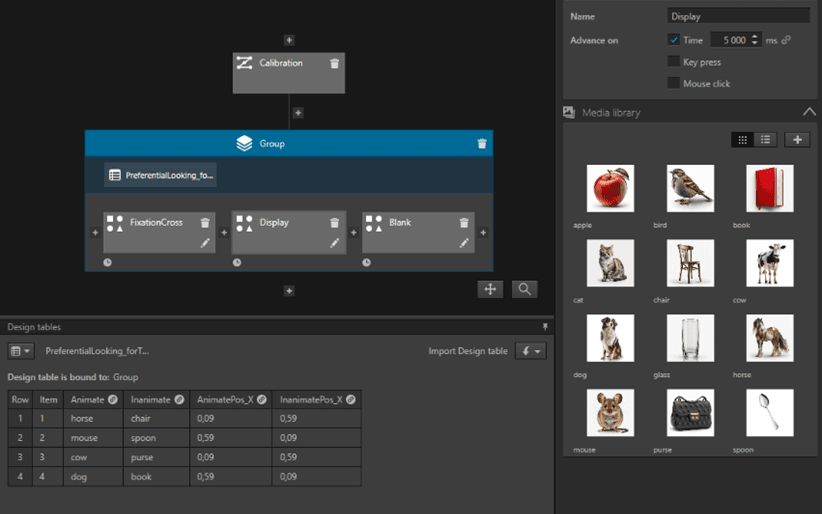
Task: Add element before FixationCross
Action: pyautogui.click(x=95, y=232)
